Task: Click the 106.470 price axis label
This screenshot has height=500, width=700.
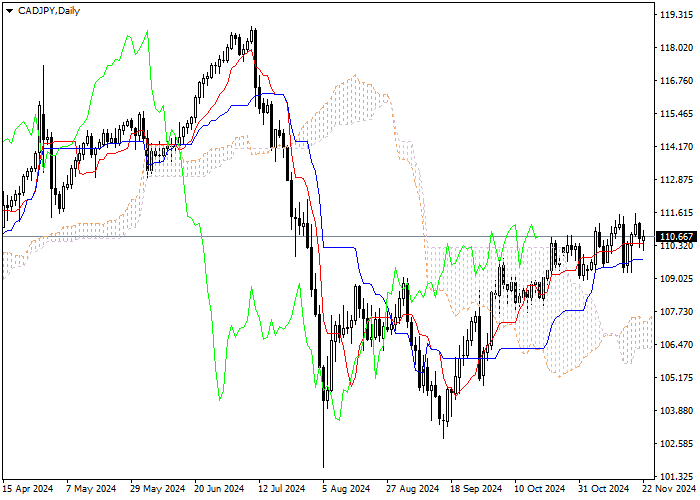Action: tap(676, 345)
